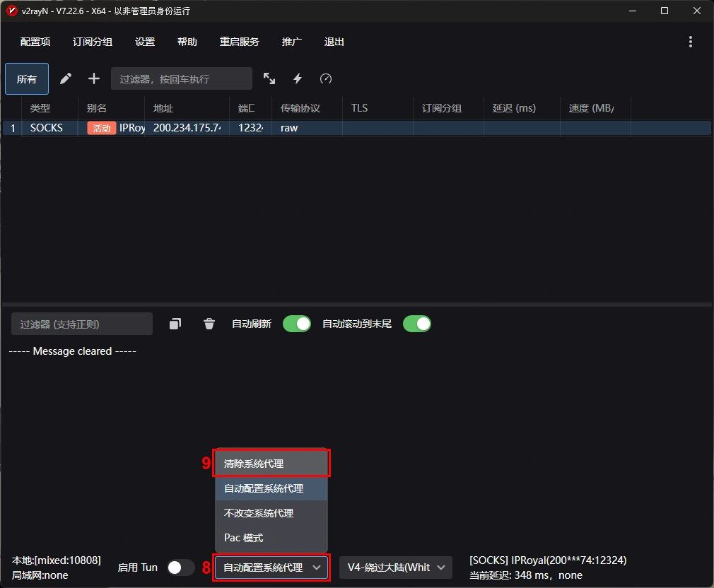Copy log messages with the copy icon

[x=175, y=324]
